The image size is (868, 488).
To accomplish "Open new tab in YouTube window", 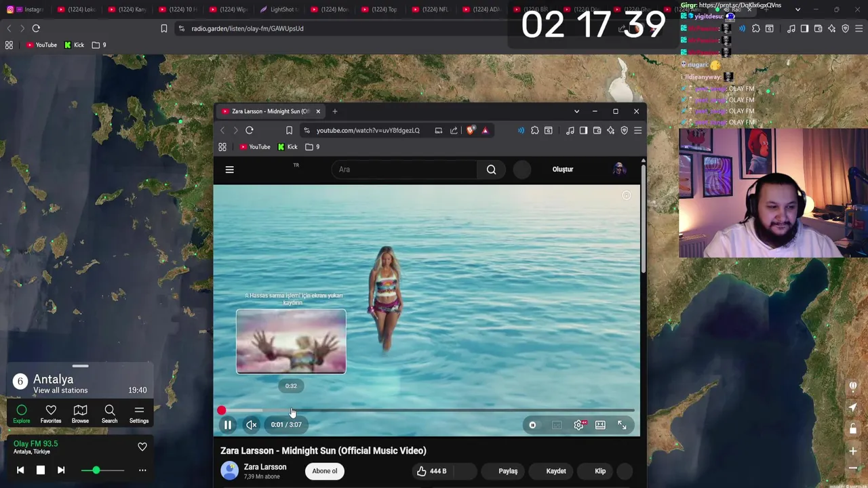I will click(334, 111).
